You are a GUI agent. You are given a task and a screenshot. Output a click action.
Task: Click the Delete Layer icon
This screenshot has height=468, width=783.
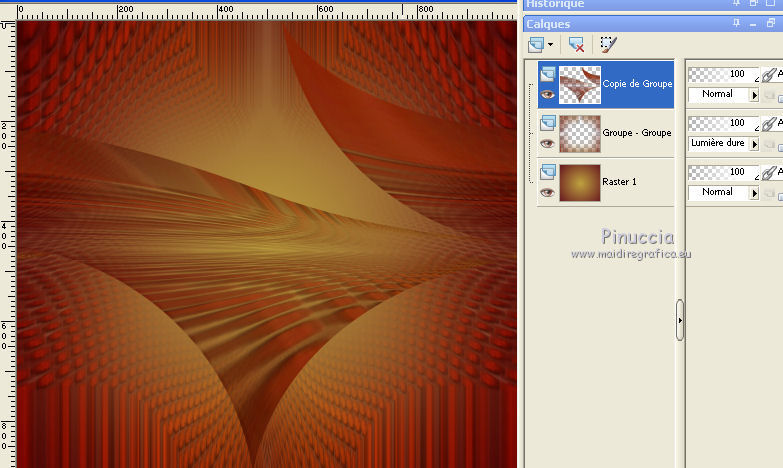click(x=576, y=44)
